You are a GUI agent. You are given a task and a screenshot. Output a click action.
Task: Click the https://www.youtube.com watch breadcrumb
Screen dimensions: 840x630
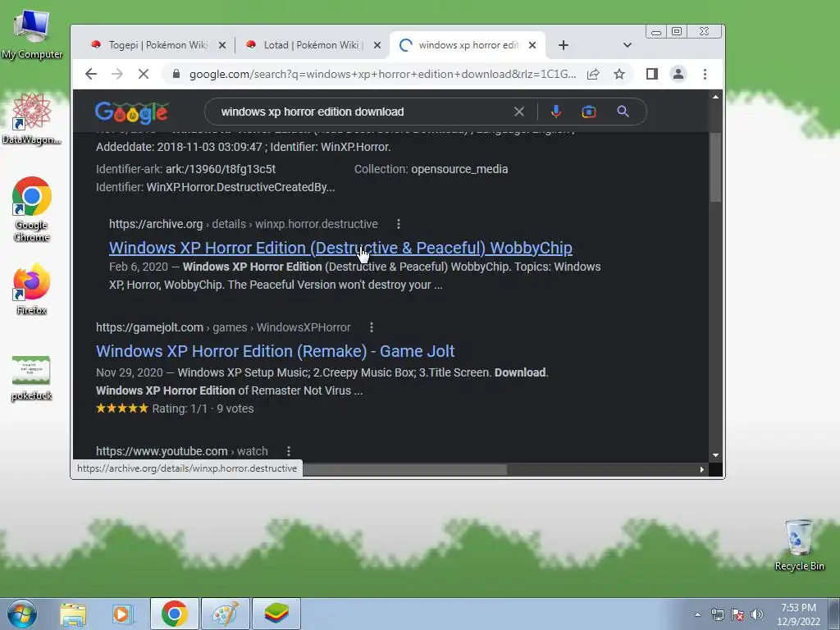(181, 451)
